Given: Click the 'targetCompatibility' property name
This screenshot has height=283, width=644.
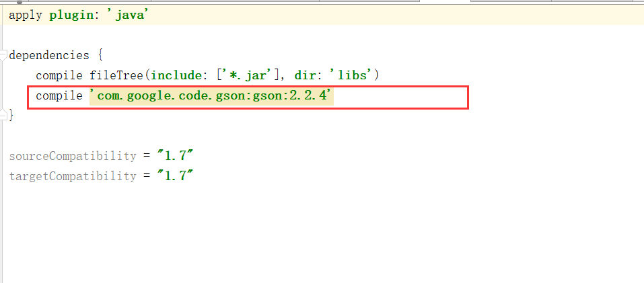Looking at the screenshot, I should coord(72,176).
